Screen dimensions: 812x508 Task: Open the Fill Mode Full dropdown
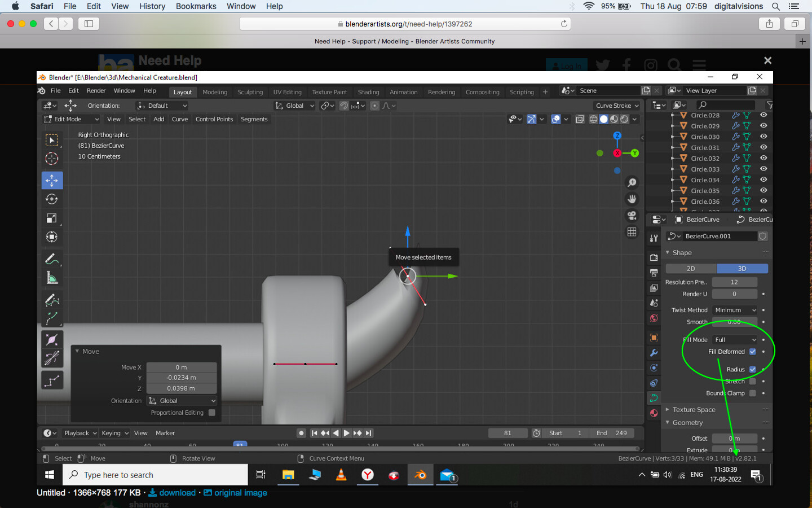point(735,340)
